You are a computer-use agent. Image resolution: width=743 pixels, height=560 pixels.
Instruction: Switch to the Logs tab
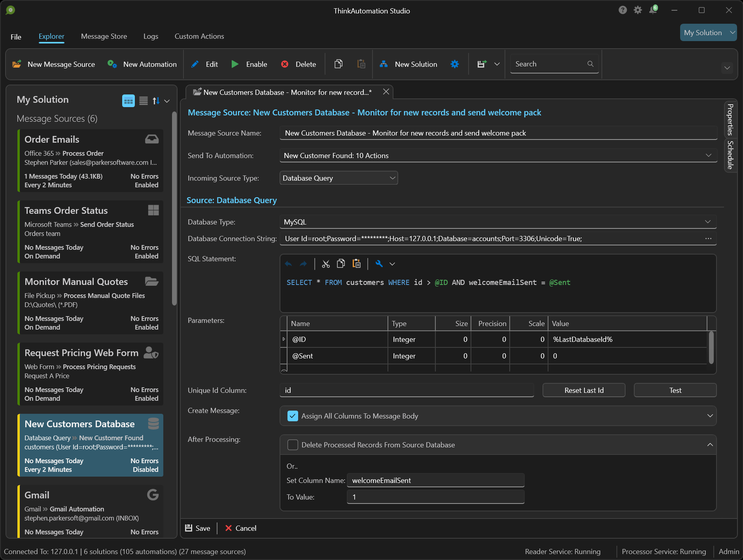(151, 36)
